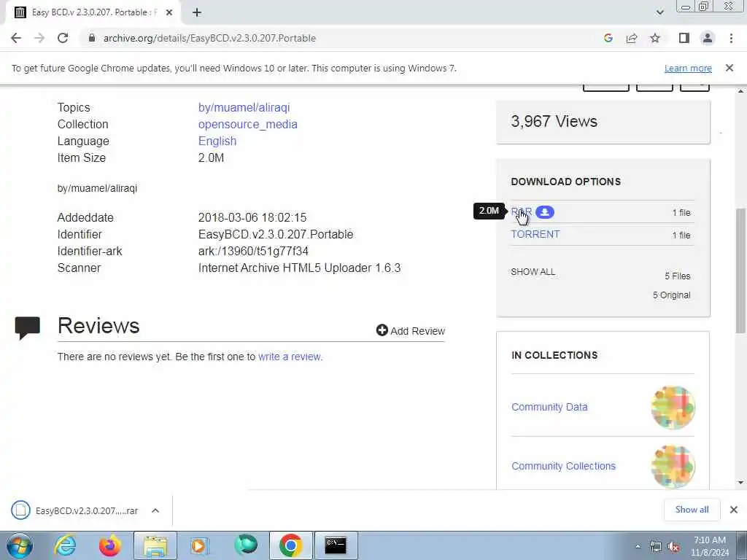Image resolution: width=747 pixels, height=560 pixels.
Task: Download the RAR file link
Action: point(521,212)
